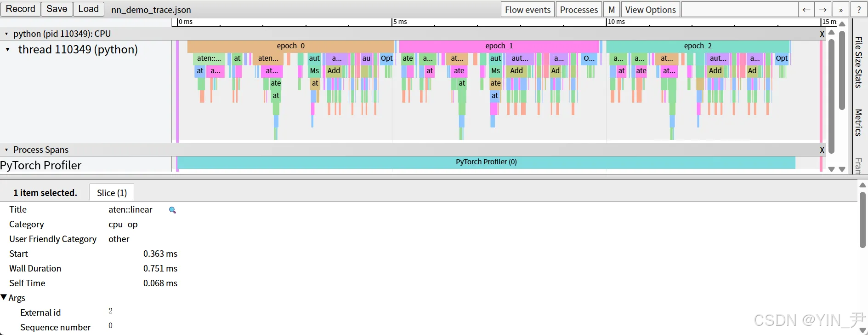This screenshot has height=335, width=868.
Task: Click details pane scroll up arrow
Action: point(862,185)
